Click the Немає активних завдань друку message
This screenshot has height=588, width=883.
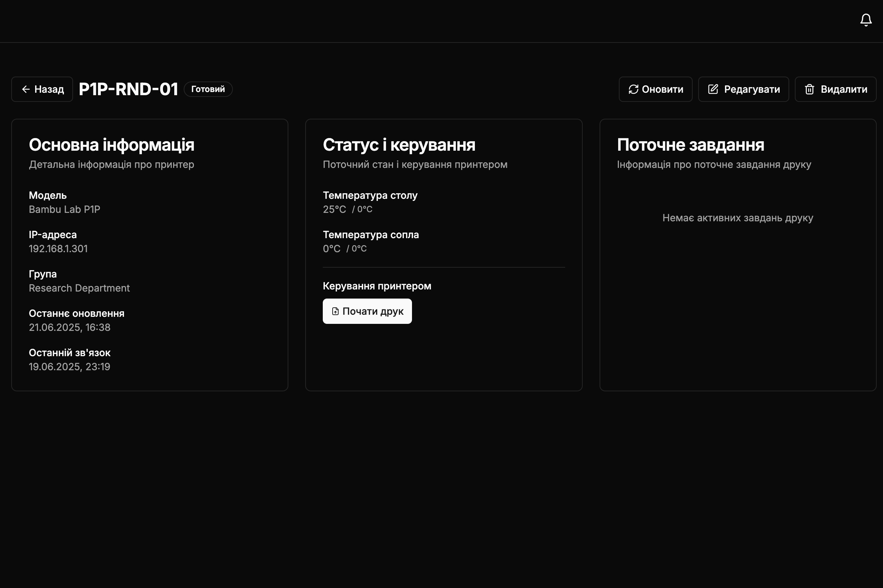pyautogui.click(x=738, y=218)
